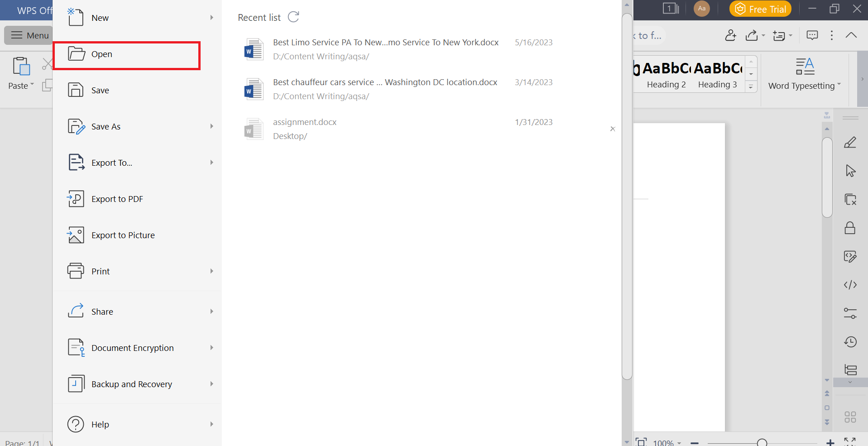The height and width of the screenshot is (446, 868).
Task: Select the Ink annotation tool in the sidebar
Action: click(850, 142)
